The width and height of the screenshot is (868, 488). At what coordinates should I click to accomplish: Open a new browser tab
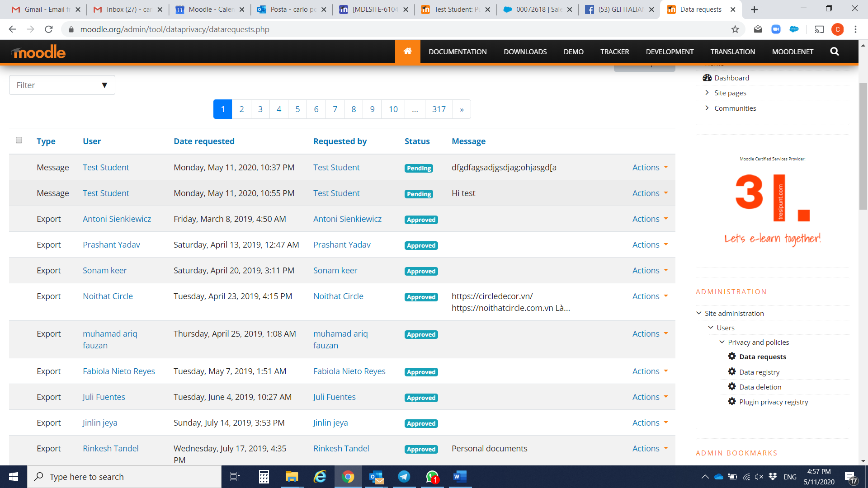pyautogui.click(x=754, y=9)
